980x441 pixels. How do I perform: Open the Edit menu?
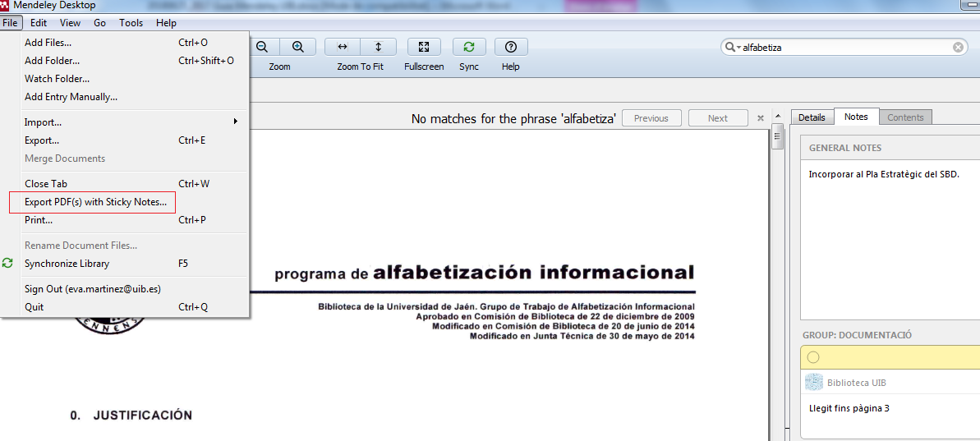click(38, 23)
